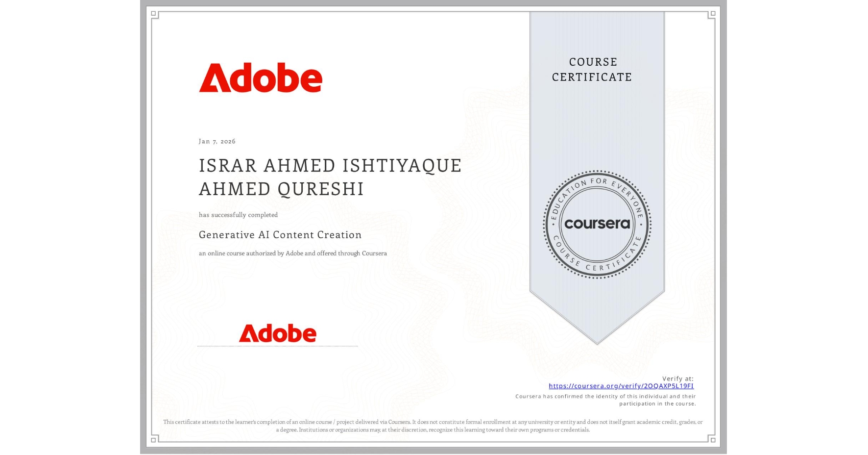Click the Coursera course certificate seal
Screen dimensions: 868x455
click(x=597, y=225)
